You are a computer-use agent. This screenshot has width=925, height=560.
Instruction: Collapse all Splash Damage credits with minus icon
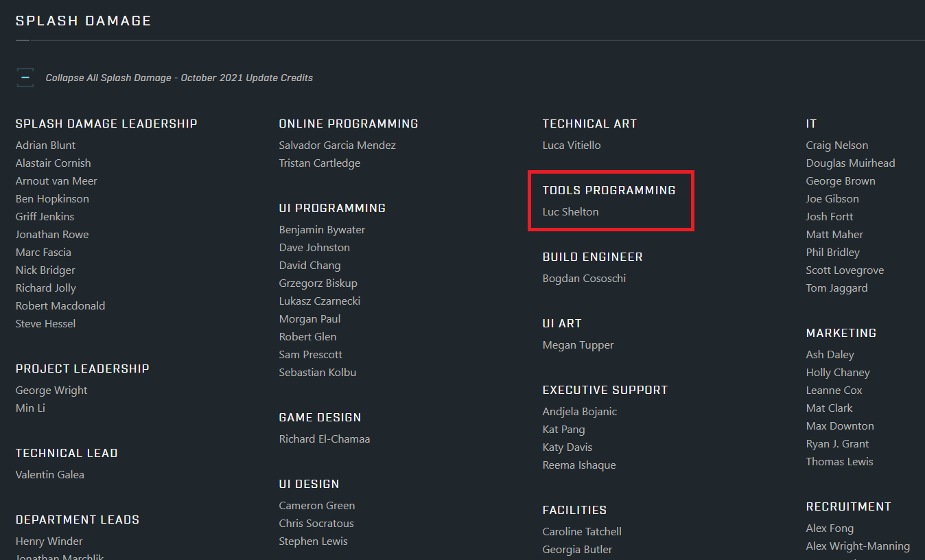(25, 78)
